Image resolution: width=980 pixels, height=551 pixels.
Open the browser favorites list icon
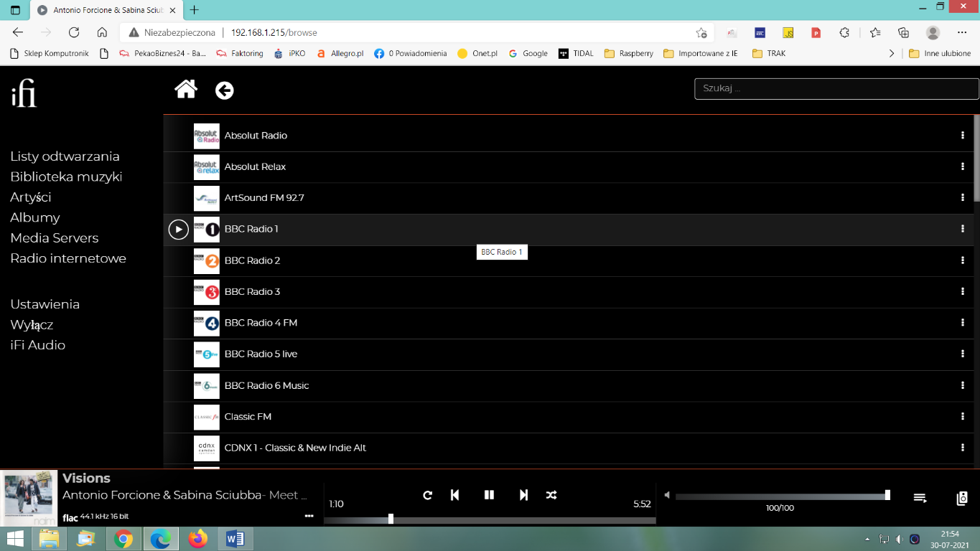(875, 32)
